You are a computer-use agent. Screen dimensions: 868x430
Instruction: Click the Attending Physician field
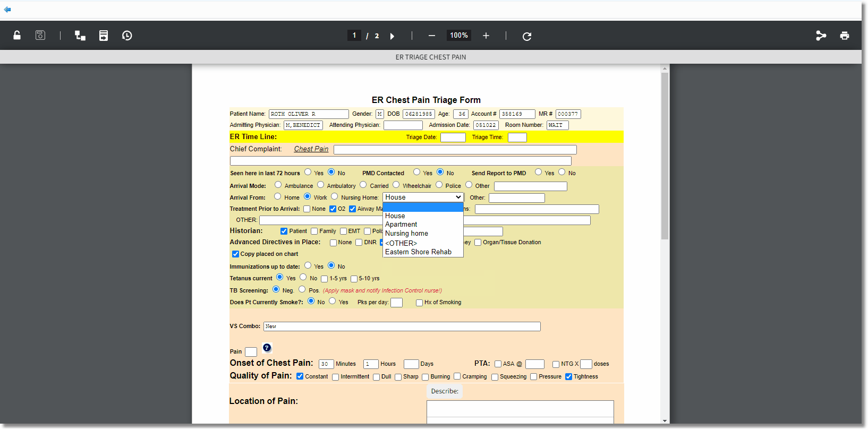coord(403,125)
